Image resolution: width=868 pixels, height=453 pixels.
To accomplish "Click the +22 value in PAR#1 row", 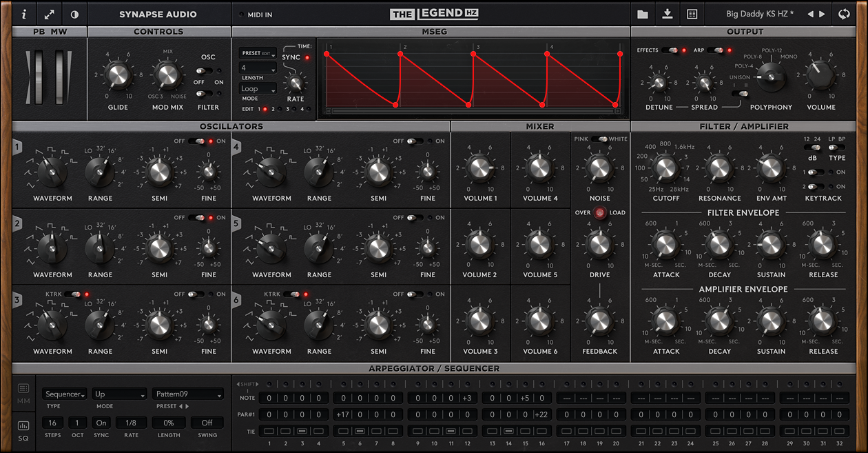I will [542, 414].
